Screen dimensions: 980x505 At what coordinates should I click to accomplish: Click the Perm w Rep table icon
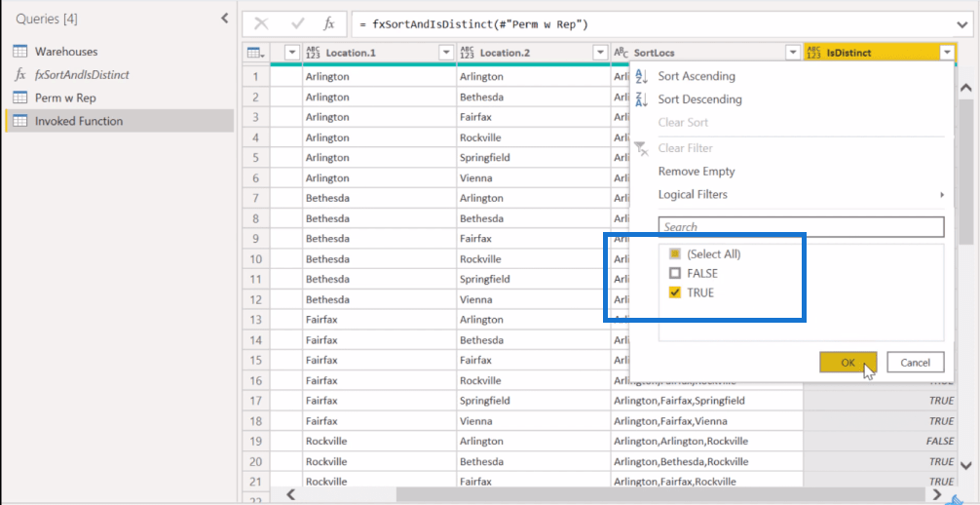click(20, 97)
